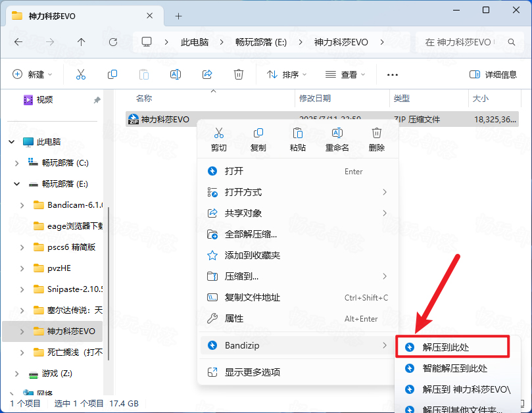Viewport: 532px width, 413px height.
Task: Choose 打开 from the context menu
Action: point(297,171)
